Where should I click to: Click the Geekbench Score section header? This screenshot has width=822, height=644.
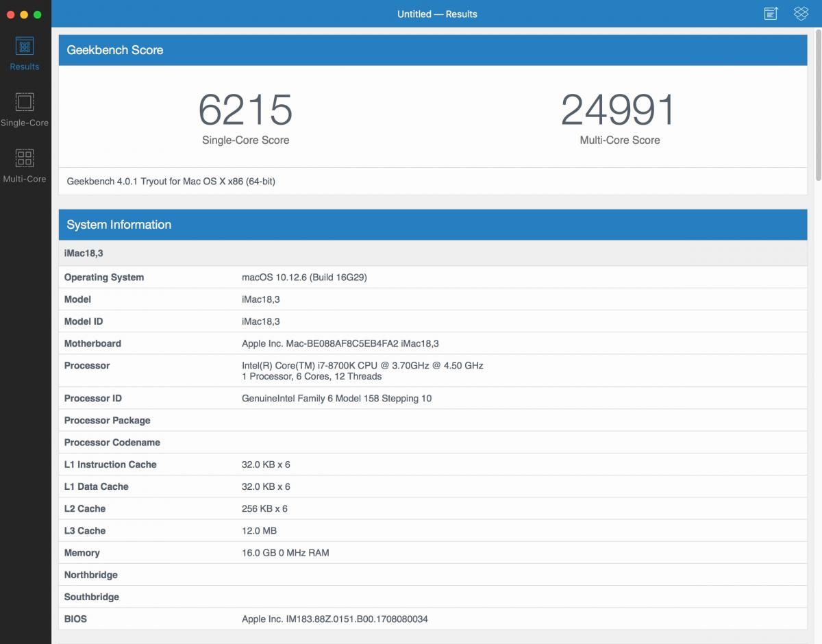coord(433,50)
